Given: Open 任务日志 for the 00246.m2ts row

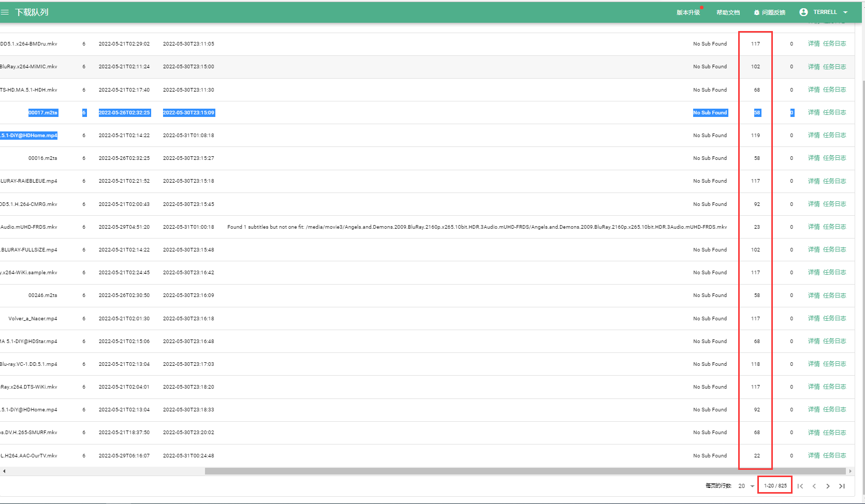Looking at the screenshot, I should pos(834,295).
